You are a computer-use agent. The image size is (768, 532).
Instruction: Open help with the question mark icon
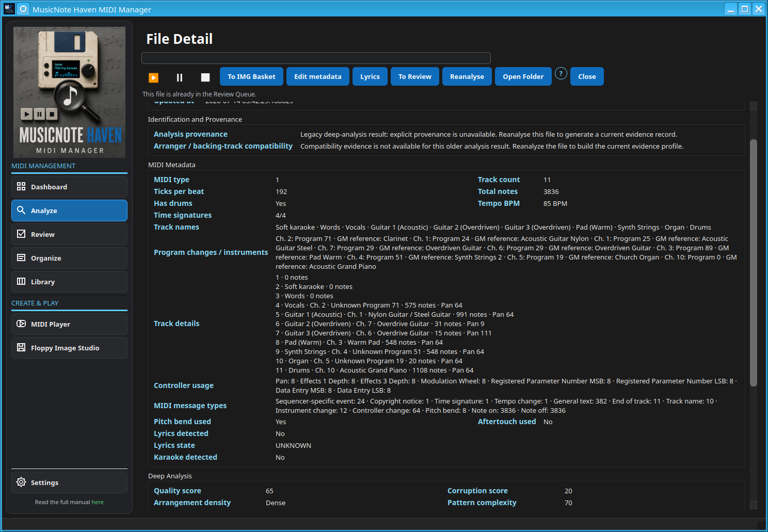tap(561, 74)
